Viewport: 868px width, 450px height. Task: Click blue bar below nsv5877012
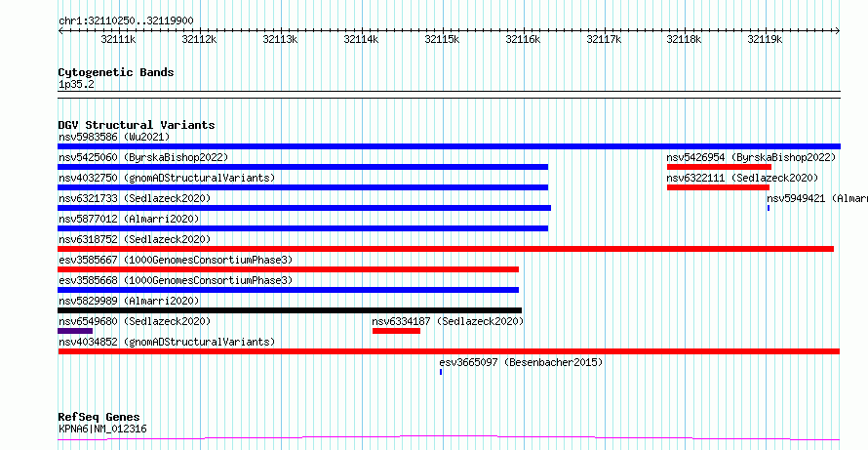point(302,228)
